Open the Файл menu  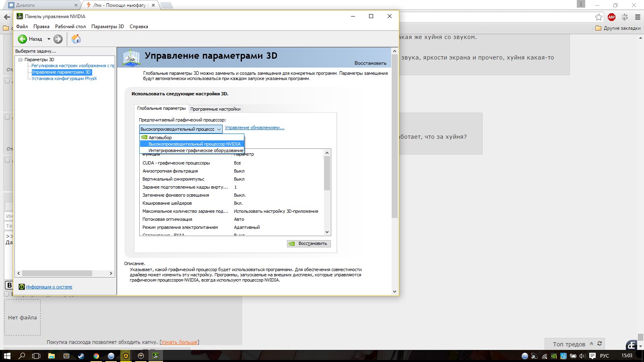22,27
